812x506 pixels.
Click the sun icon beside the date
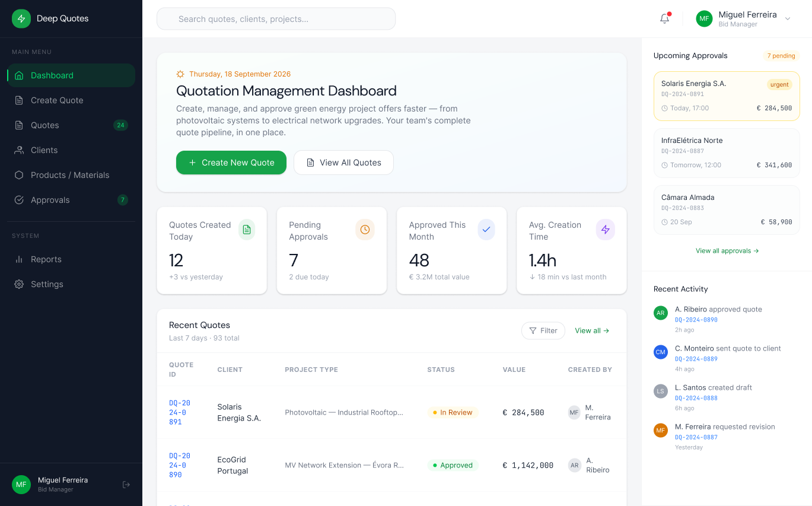tap(180, 74)
